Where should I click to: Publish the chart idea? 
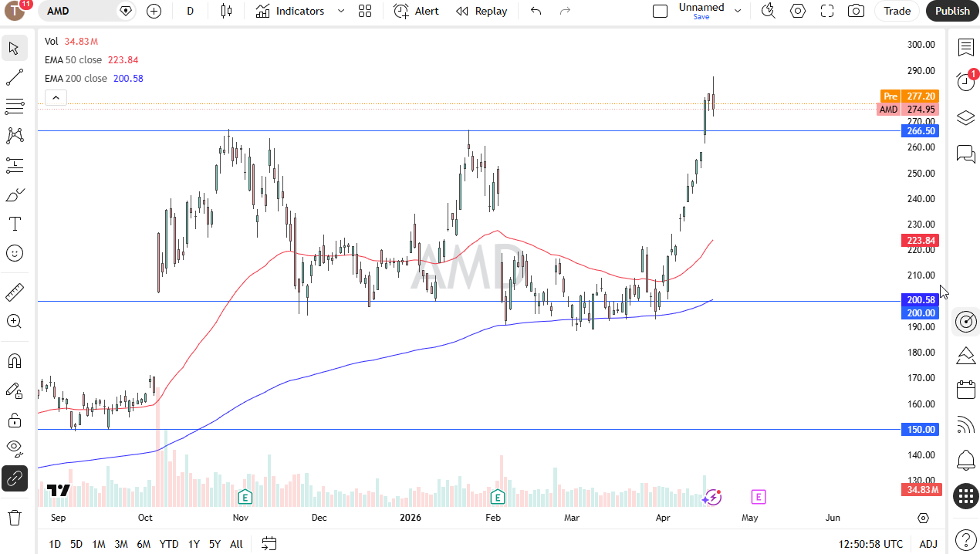pyautogui.click(x=952, y=11)
